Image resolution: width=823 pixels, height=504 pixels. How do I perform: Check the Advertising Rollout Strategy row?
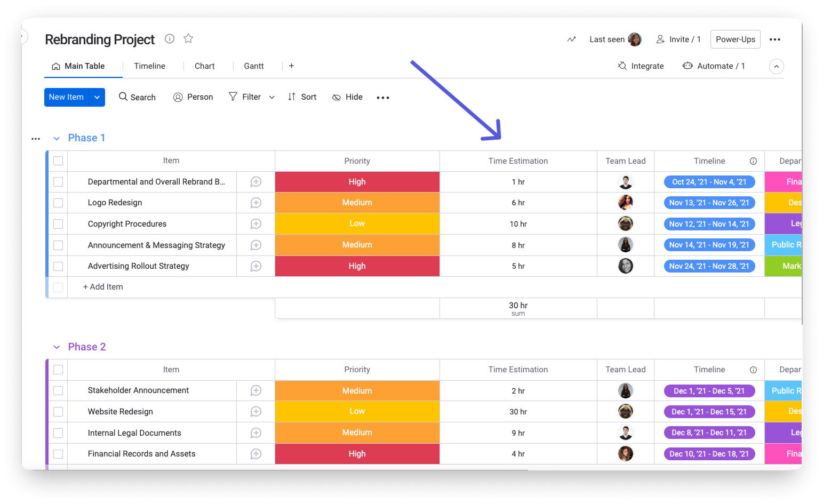click(58, 266)
